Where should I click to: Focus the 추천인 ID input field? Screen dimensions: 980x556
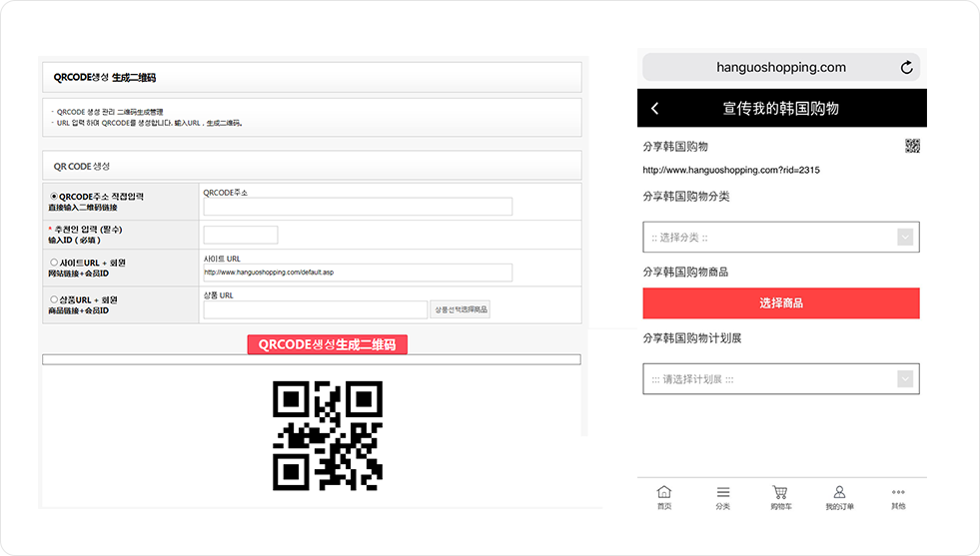click(x=241, y=235)
